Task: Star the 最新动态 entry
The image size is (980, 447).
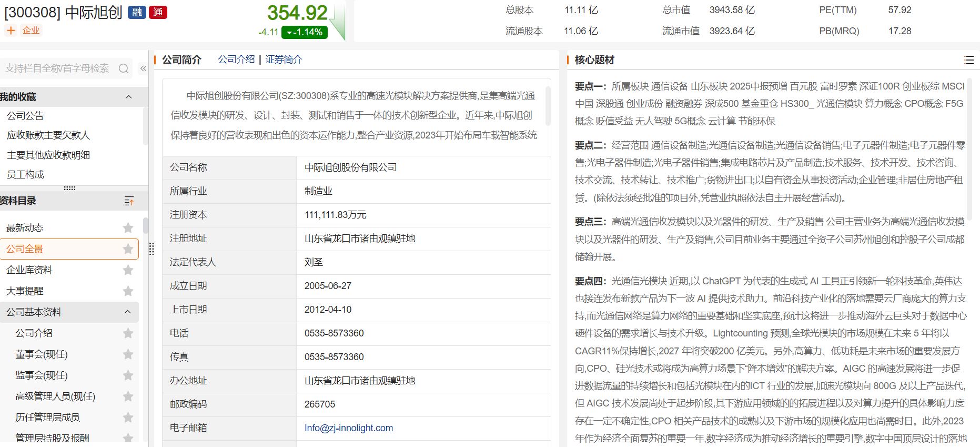Action: (x=128, y=228)
